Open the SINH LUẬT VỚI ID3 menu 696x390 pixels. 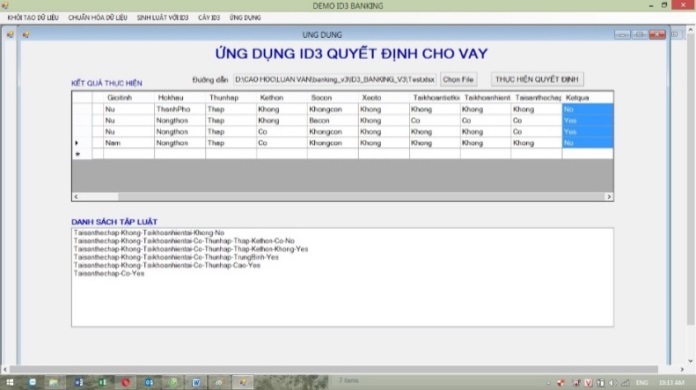[x=162, y=18]
